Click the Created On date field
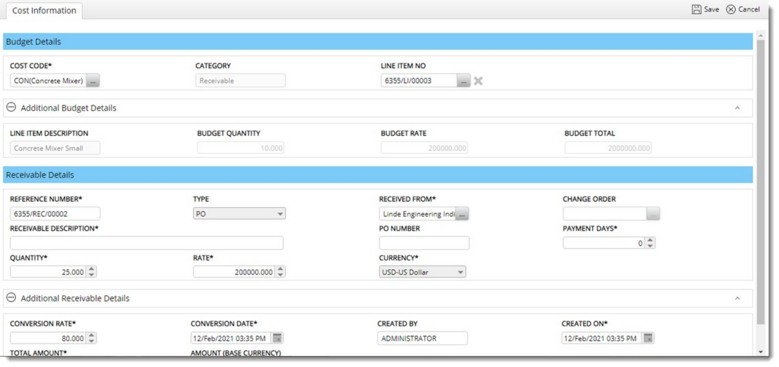 click(x=602, y=338)
